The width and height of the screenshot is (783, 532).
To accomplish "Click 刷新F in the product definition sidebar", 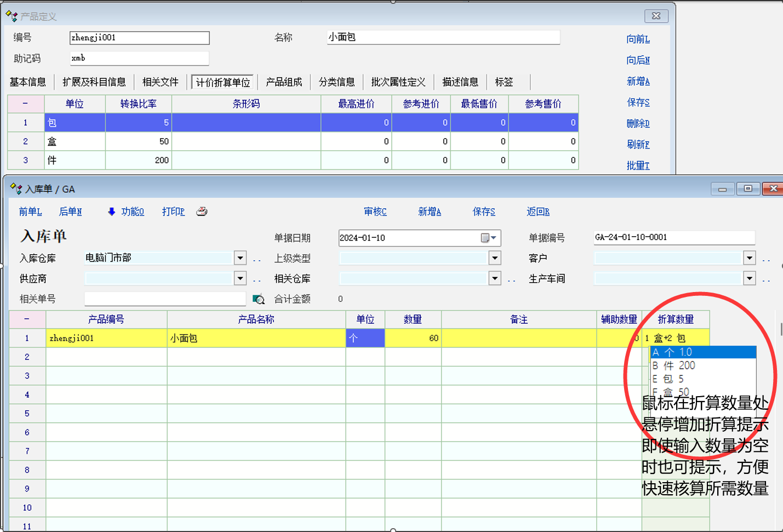I will point(638,145).
